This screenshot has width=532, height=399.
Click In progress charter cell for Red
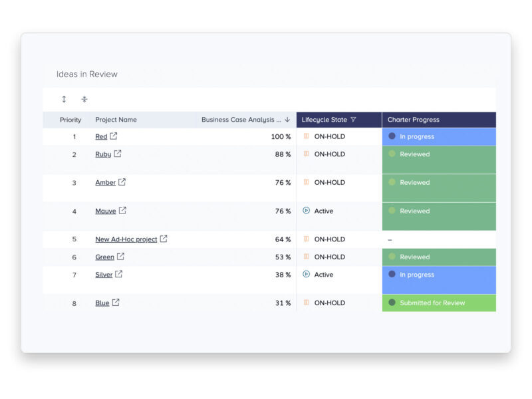tap(438, 136)
